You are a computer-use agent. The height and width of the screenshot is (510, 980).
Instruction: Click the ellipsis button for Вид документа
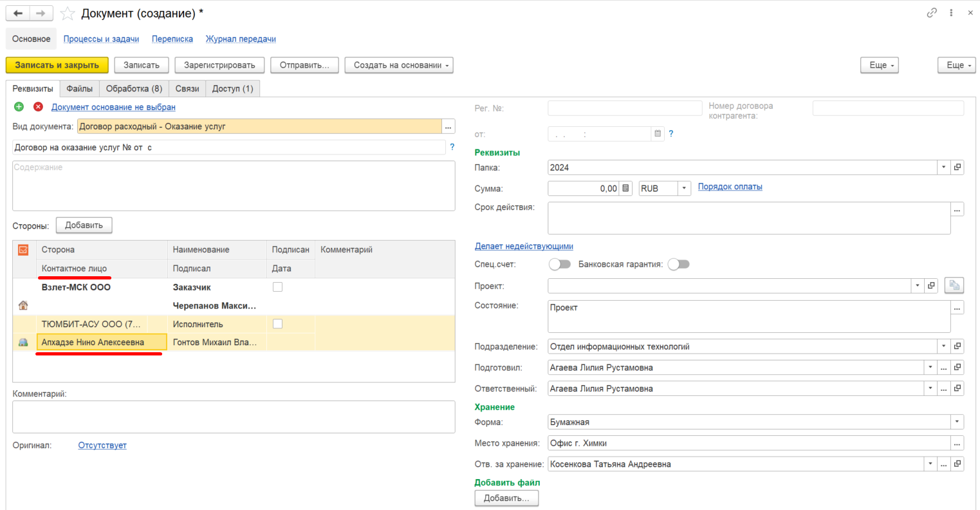pyautogui.click(x=448, y=127)
